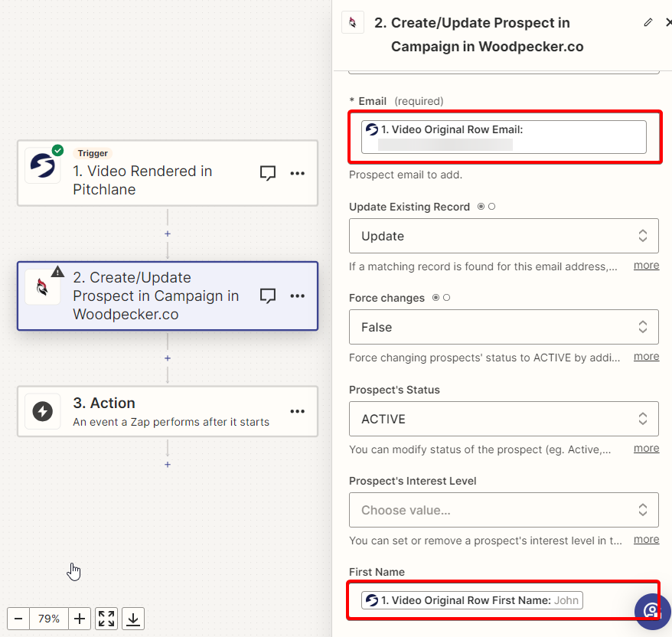Open the Update Existing Record dropdown
The width and height of the screenshot is (672, 637).
(x=504, y=236)
